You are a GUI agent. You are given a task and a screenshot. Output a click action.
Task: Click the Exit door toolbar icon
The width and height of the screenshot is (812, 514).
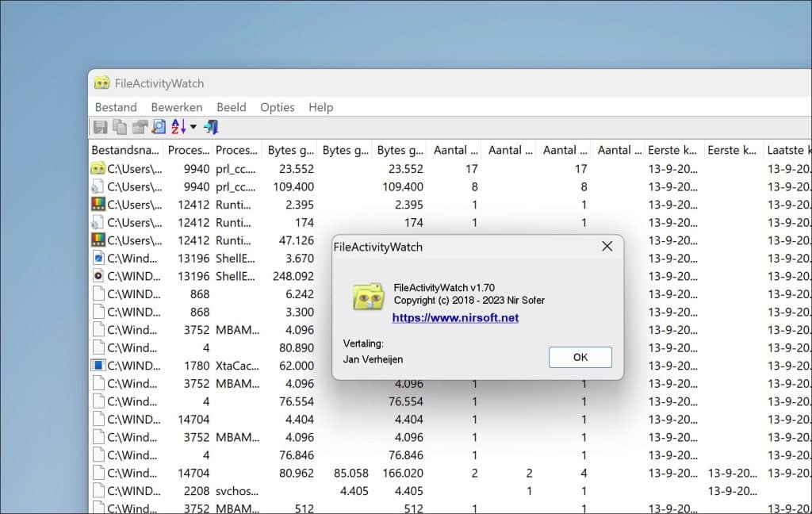pos(211,127)
